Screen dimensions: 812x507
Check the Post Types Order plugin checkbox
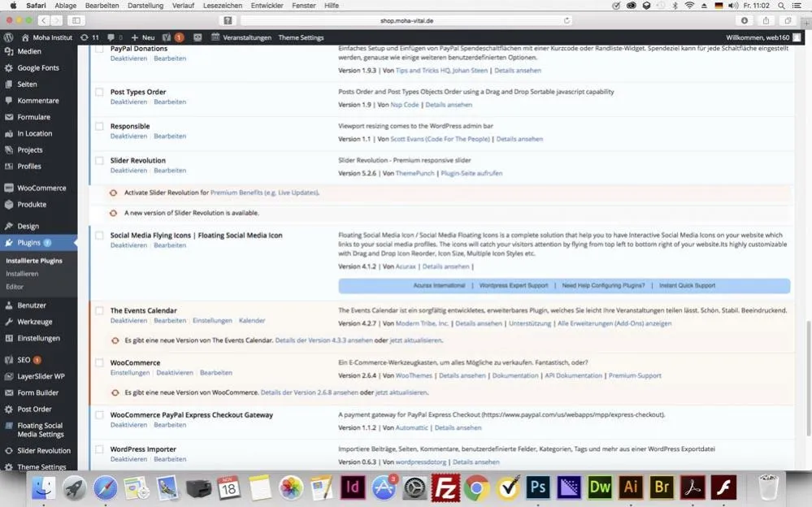[99, 92]
